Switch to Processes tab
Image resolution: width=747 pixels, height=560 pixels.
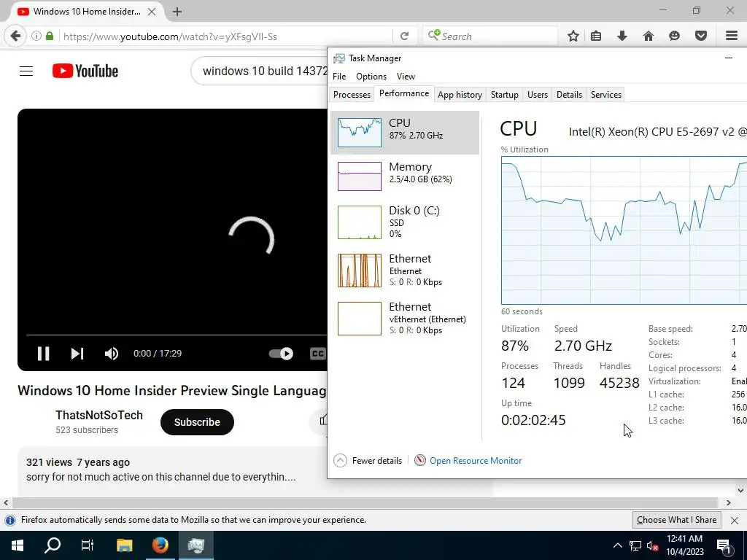(352, 94)
